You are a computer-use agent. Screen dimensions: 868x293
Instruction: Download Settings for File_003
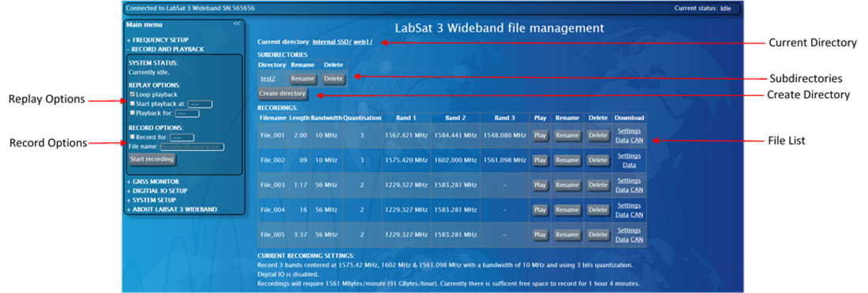click(629, 181)
